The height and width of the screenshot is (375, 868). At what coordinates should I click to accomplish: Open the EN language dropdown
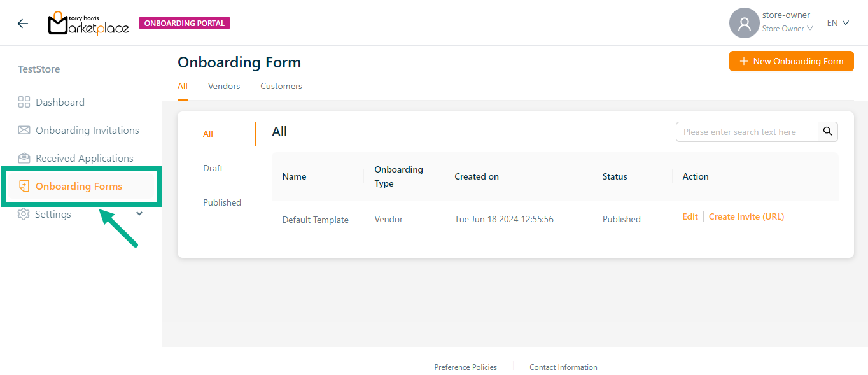[838, 23]
